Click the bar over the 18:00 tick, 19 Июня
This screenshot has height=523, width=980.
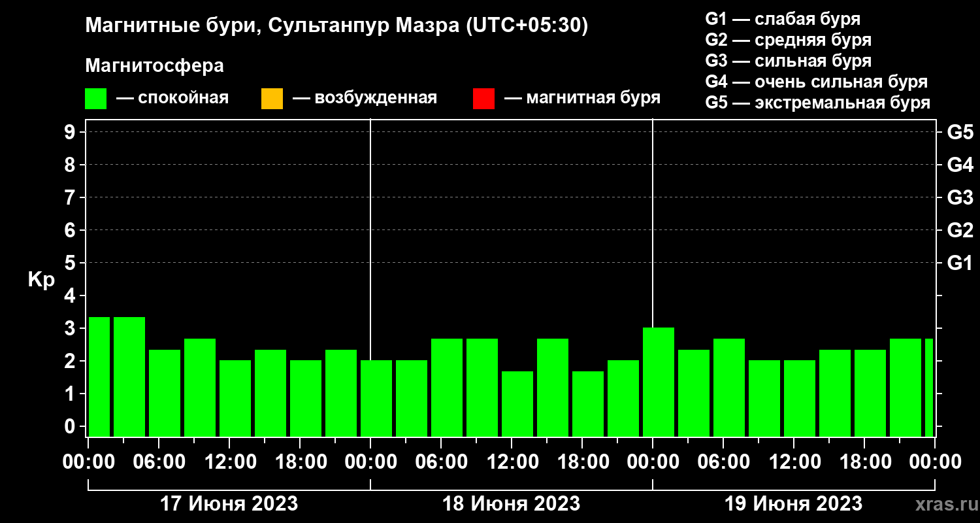(870, 393)
